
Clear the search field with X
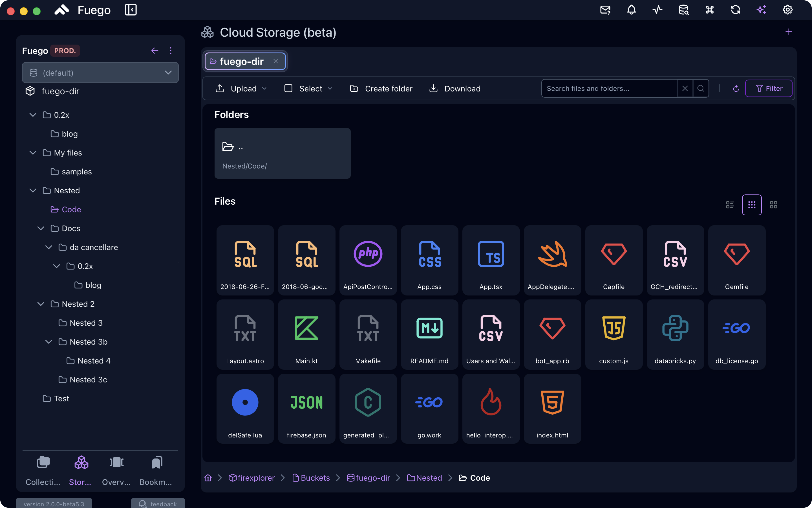[685, 88]
